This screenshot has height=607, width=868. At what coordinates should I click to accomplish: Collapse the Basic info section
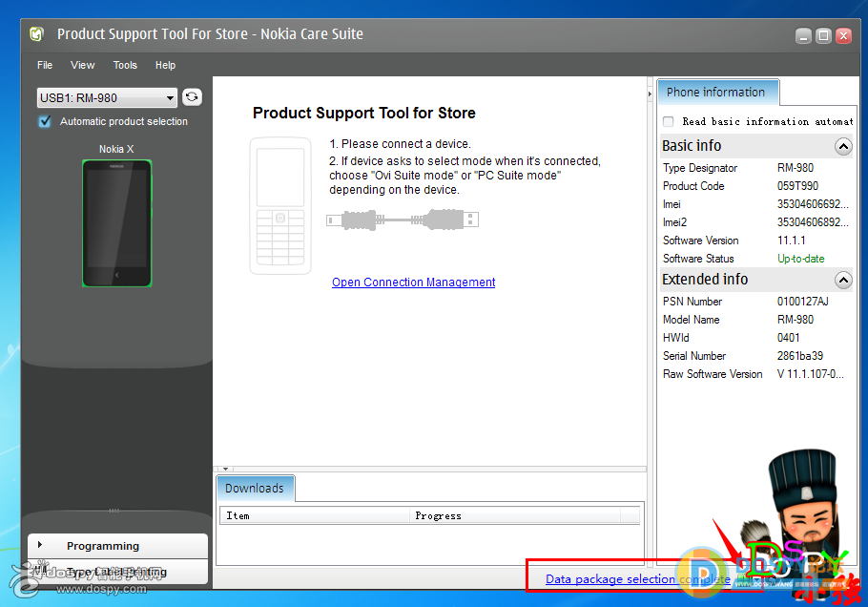pos(843,146)
